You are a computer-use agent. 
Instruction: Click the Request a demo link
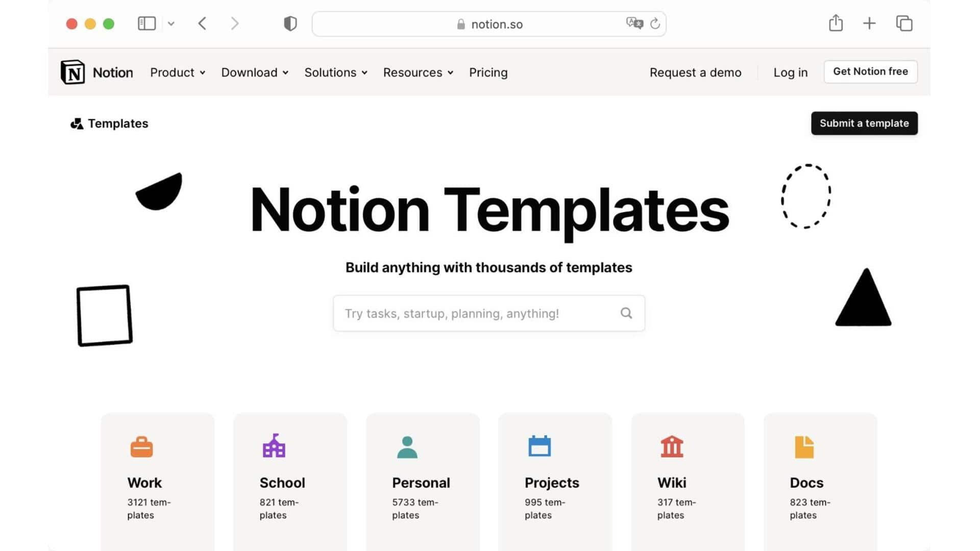coord(695,72)
